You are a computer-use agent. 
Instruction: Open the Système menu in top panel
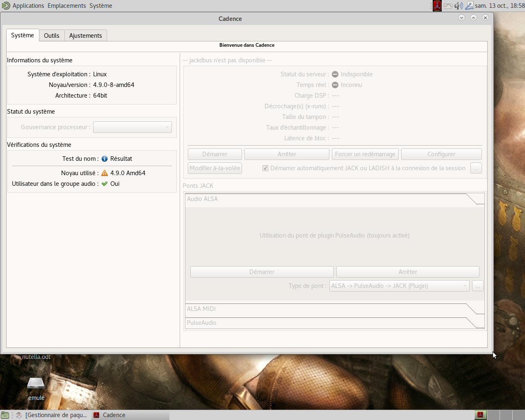click(101, 6)
